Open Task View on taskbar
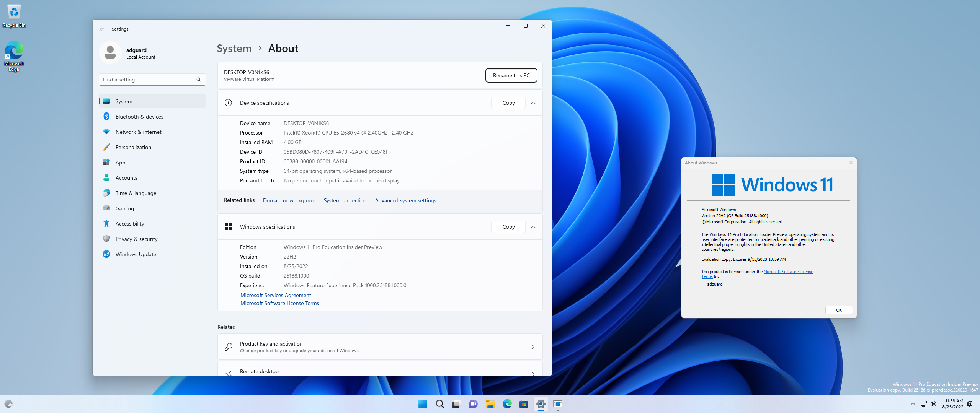Image resolution: width=980 pixels, height=413 pixels. 456,404
